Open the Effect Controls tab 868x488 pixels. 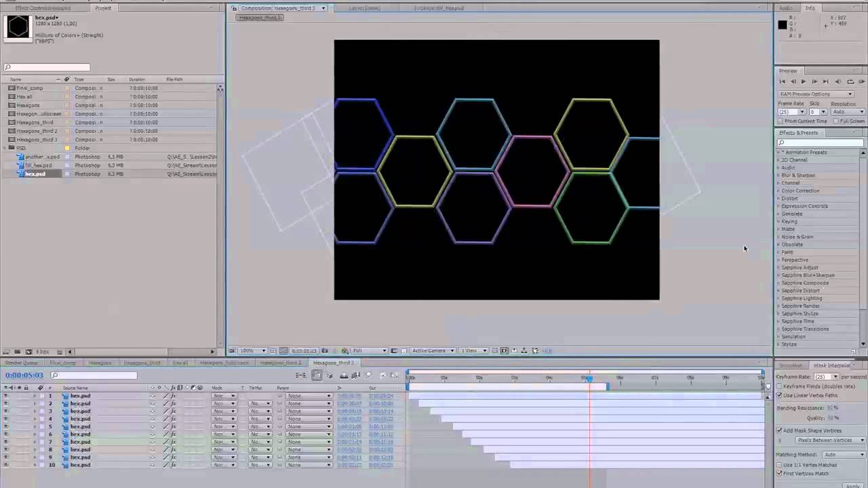coord(43,8)
